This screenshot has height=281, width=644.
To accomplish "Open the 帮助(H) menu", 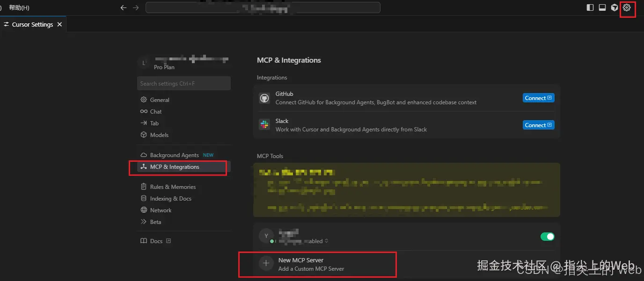I will click(19, 7).
